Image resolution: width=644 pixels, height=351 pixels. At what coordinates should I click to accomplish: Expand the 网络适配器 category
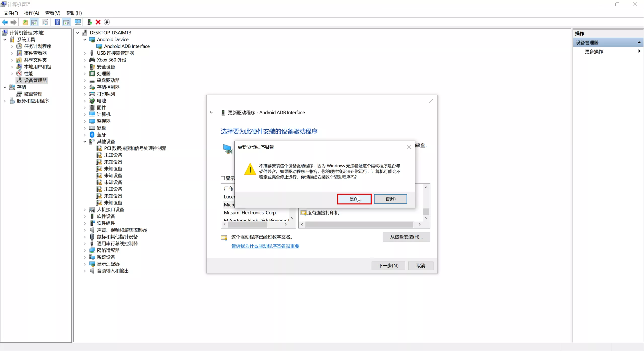[x=85, y=250]
